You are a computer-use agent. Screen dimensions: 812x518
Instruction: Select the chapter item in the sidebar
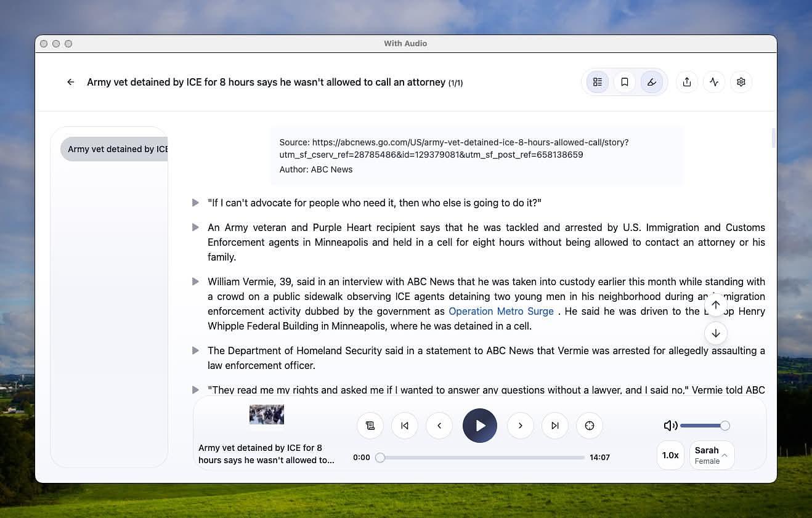click(115, 149)
